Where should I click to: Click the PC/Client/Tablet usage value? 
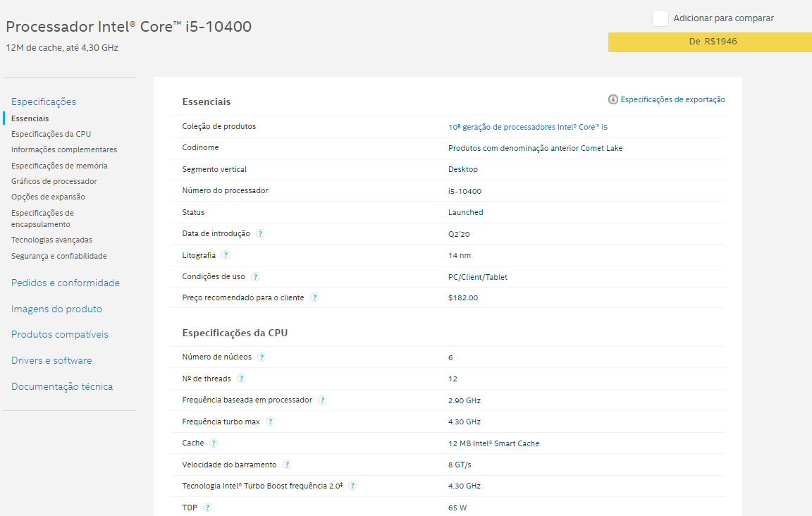pos(477,277)
